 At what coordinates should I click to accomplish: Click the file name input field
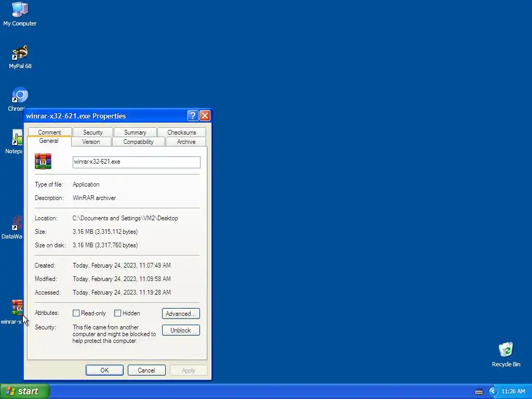coord(137,162)
